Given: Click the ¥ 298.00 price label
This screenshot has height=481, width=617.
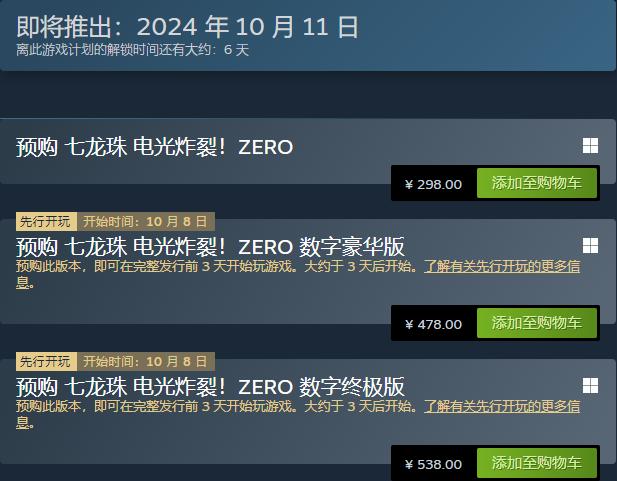Looking at the screenshot, I should 433,184.
